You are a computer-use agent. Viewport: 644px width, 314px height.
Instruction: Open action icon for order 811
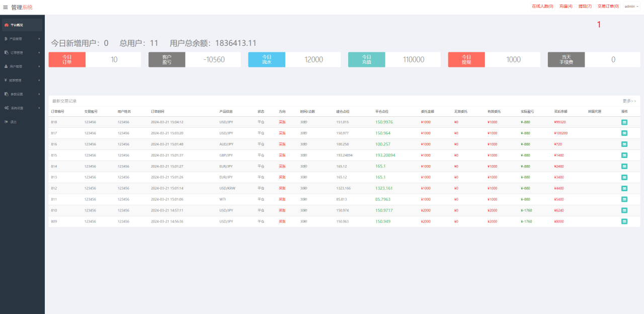624,199
